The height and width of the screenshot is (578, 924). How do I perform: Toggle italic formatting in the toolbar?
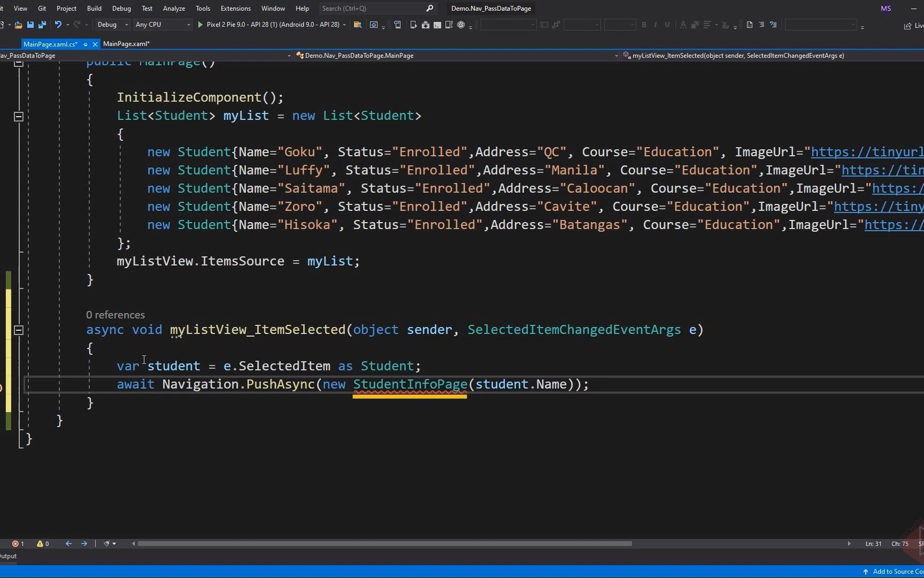(655, 25)
